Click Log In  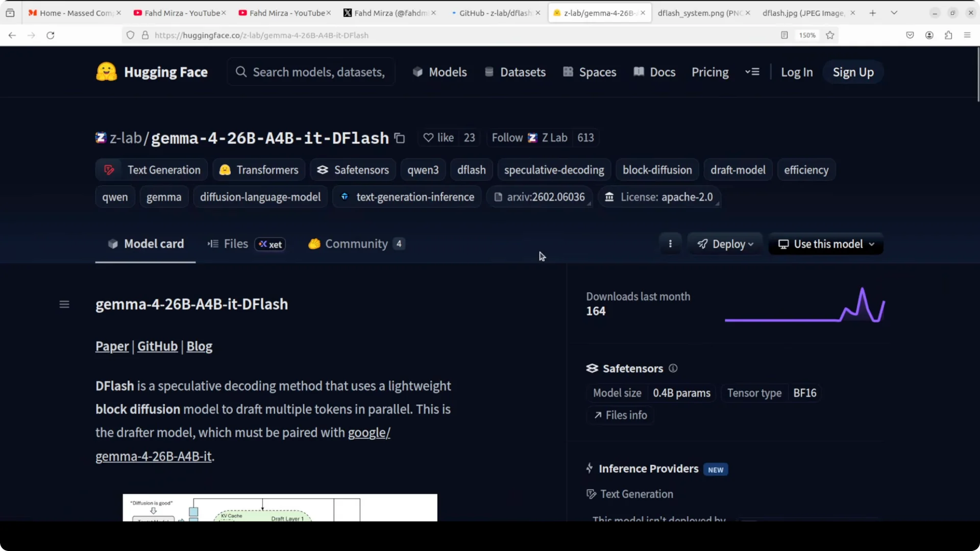click(797, 72)
